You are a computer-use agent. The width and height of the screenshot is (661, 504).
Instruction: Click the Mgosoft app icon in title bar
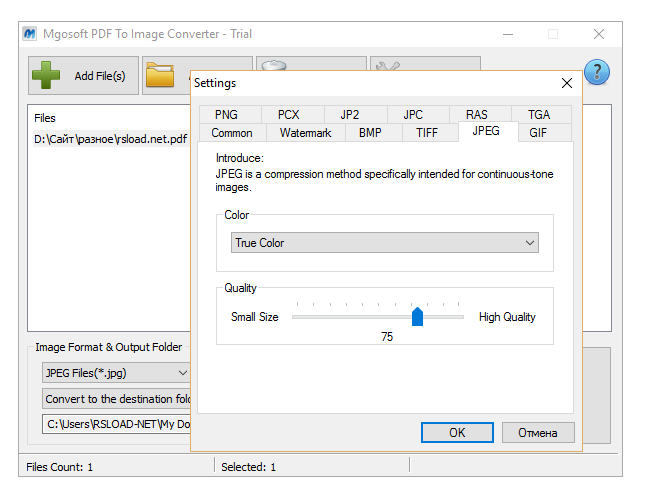(30, 34)
